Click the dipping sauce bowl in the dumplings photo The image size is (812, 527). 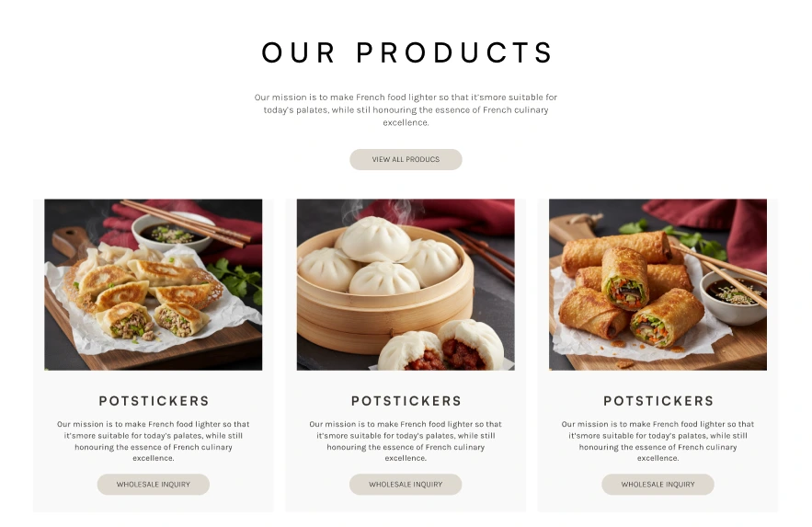(173, 233)
